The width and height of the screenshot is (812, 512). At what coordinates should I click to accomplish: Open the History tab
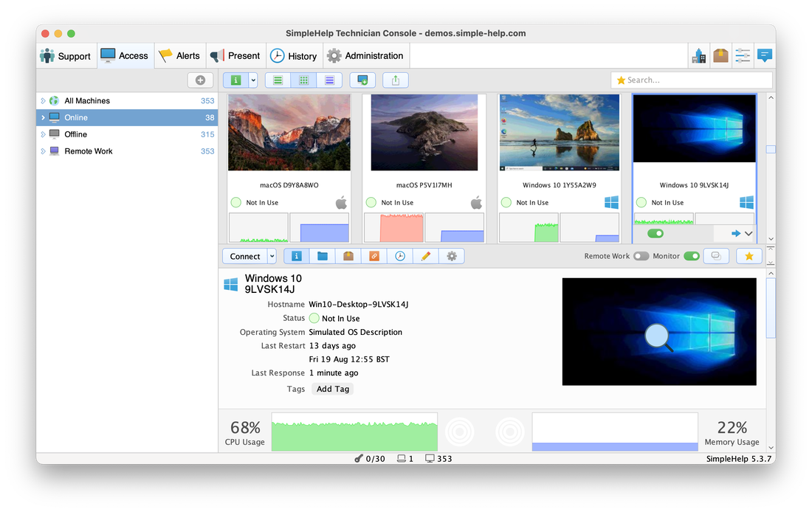(294, 56)
